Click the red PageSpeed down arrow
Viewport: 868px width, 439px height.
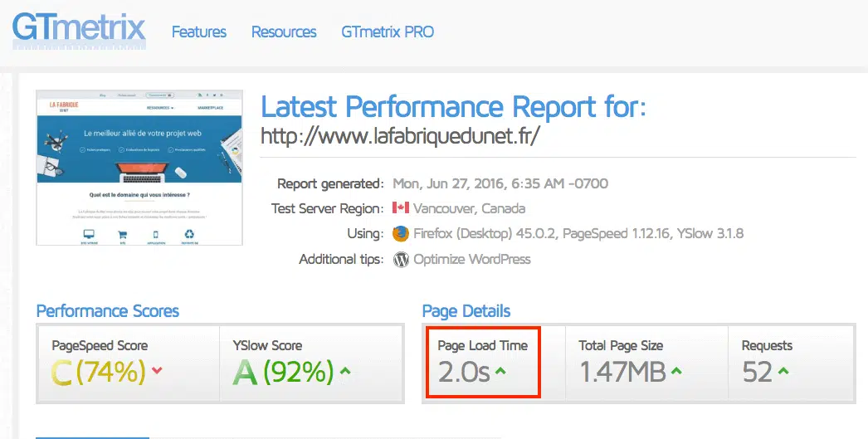pos(158,370)
